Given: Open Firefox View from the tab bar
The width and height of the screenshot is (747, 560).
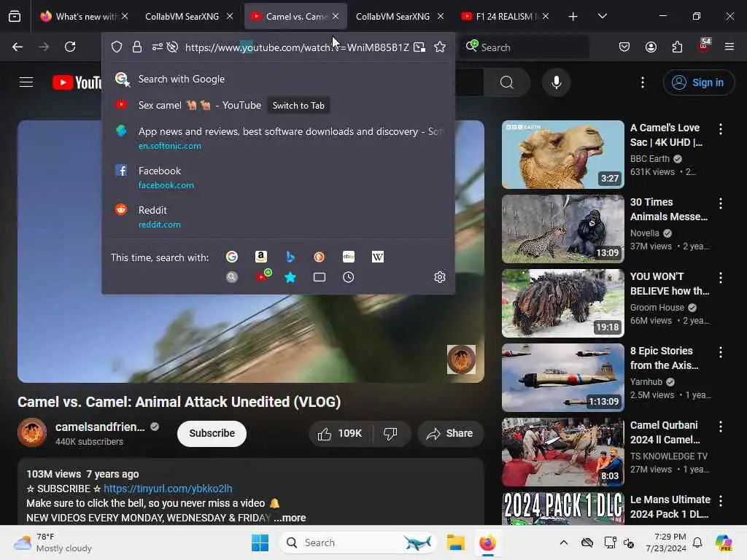Looking at the screenshot, I should coord(15,16).
